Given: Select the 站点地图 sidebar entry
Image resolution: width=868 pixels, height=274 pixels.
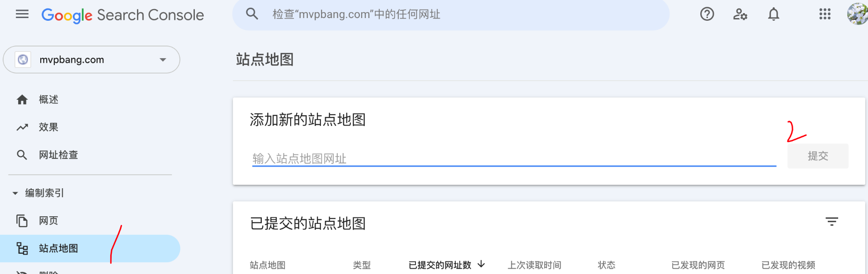Looking at the screenshot, I should (57, 248).
